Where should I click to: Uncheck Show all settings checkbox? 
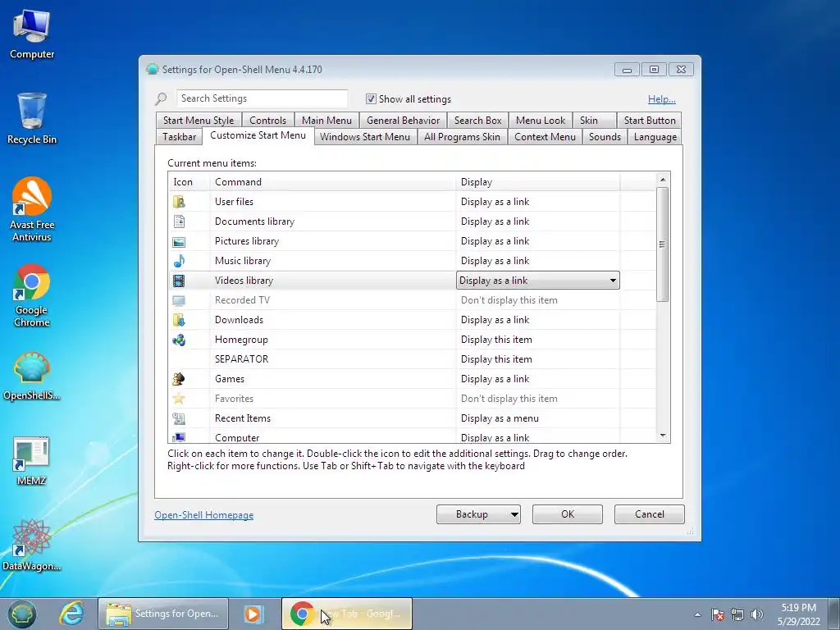pyautogui.click(x=371, y=99)
